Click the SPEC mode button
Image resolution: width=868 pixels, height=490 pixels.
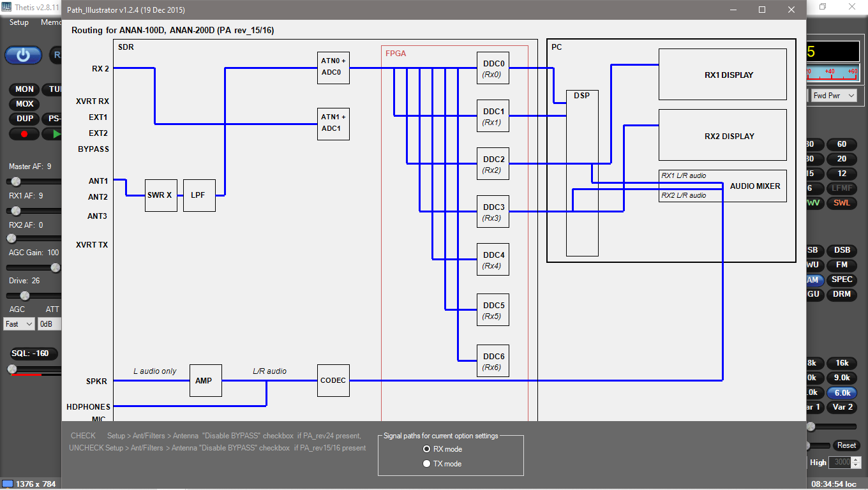click(x=842, y=279)
